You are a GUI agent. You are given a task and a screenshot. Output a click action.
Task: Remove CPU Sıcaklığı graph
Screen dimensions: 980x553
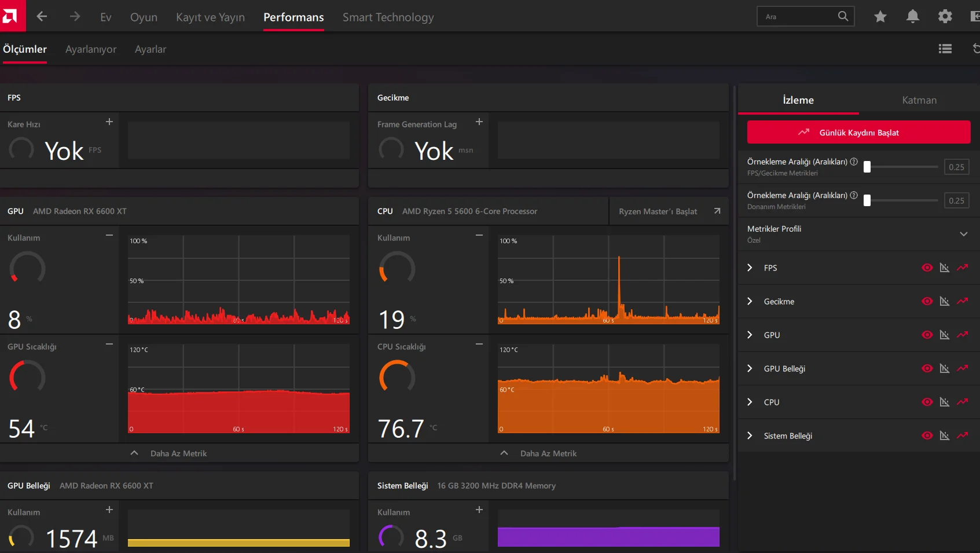479,344
